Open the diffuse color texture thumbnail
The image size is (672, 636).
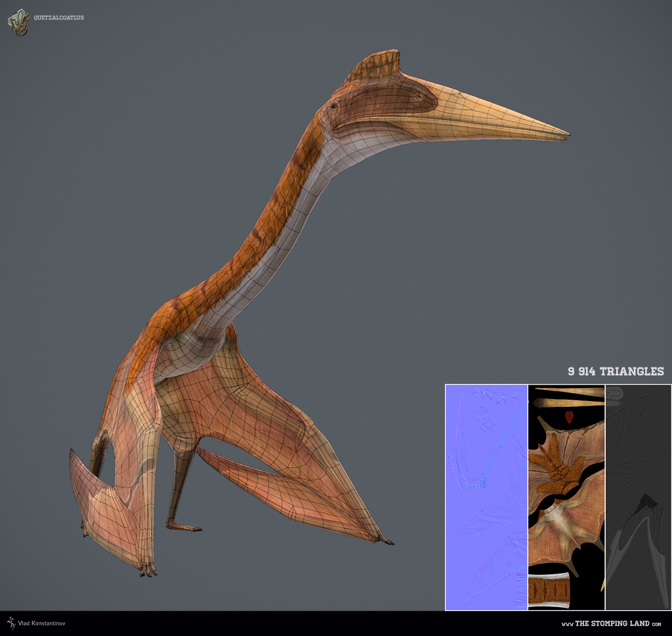(566, 497)
